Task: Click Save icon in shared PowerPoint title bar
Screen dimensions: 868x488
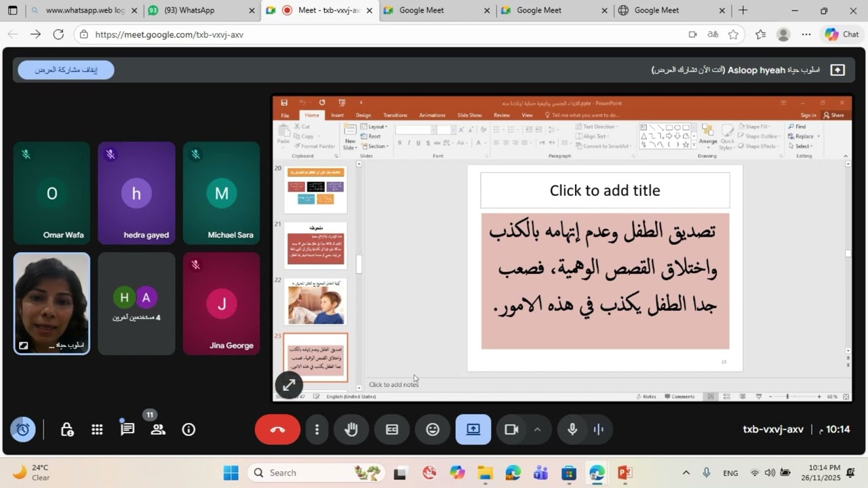Action: pyautogui.click(x=284, y=103)
